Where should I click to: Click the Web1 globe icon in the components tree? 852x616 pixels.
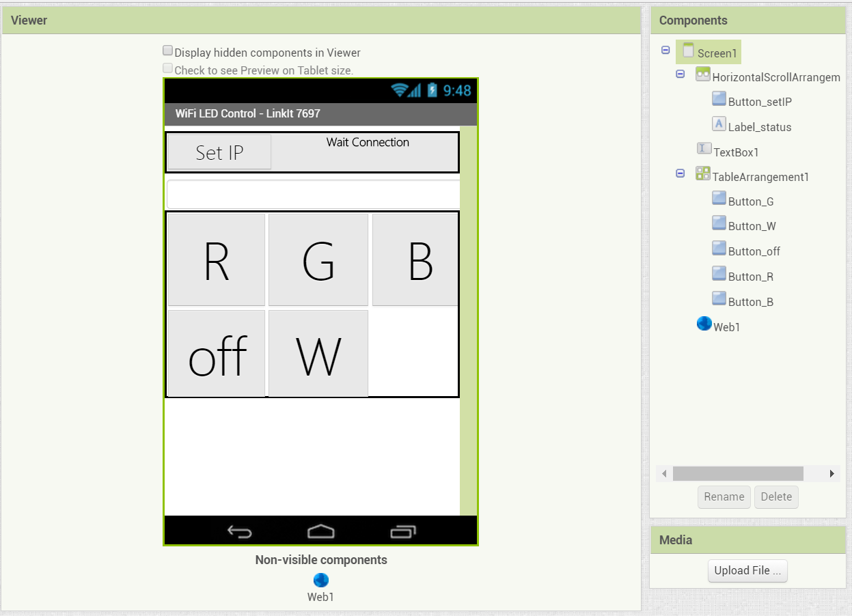click(x=704, y=324)
